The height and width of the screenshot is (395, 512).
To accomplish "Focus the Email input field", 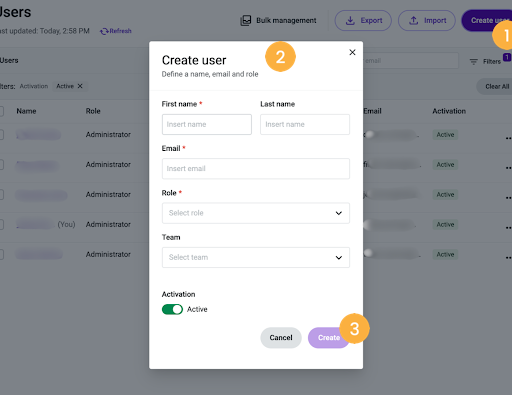I will coord(256,169).
